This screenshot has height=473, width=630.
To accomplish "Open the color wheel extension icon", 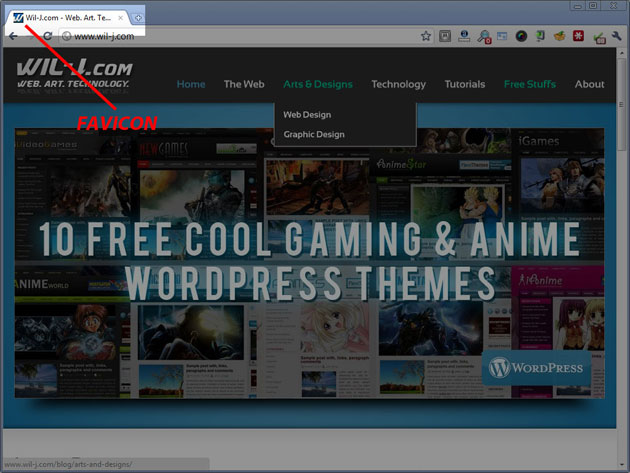I will pos(521,36).
